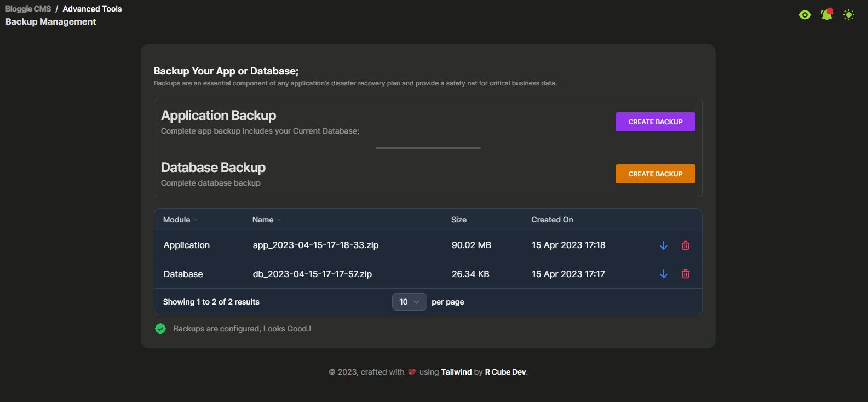Open the per page count dropdown

(409, 302)
